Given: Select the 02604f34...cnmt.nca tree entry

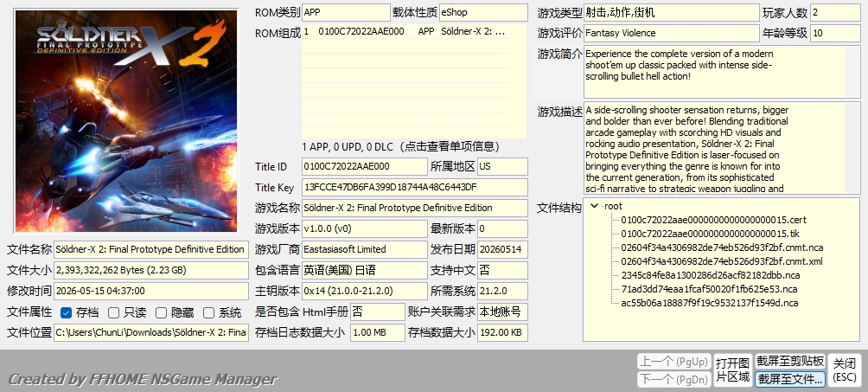Looking at the screenshot, I should 722,247.
